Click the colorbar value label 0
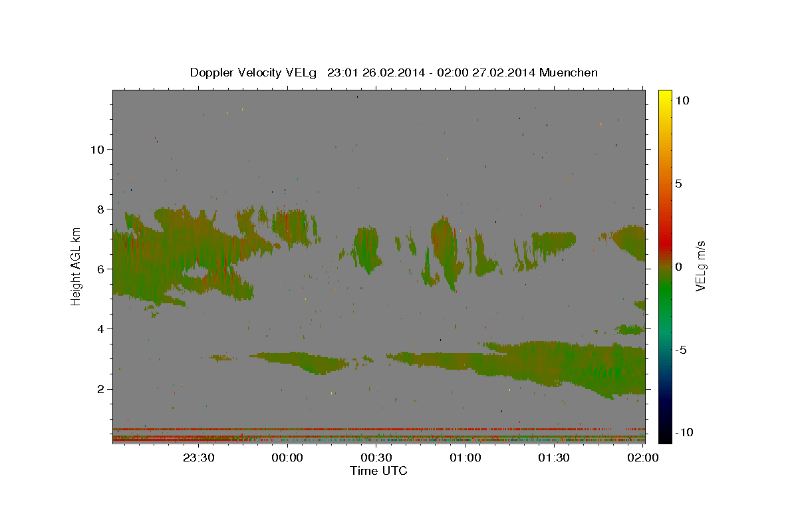 [x=678, y=267]
